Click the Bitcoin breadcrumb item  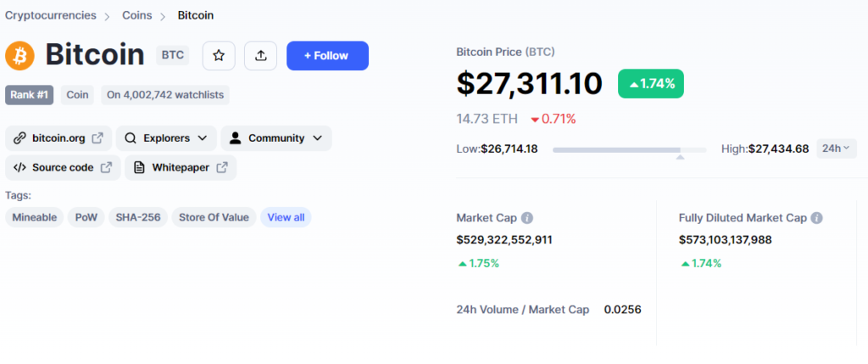point(196,15)
